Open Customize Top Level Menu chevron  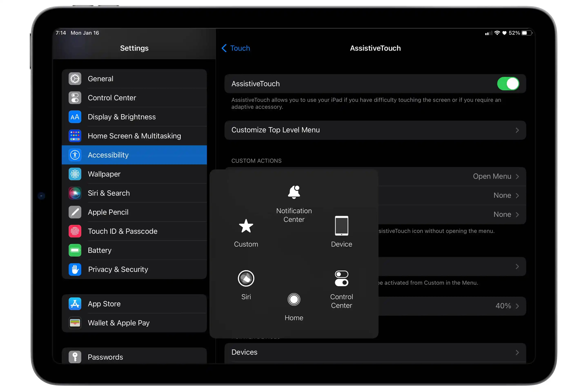pyautogui.click(x=517, y=130)
